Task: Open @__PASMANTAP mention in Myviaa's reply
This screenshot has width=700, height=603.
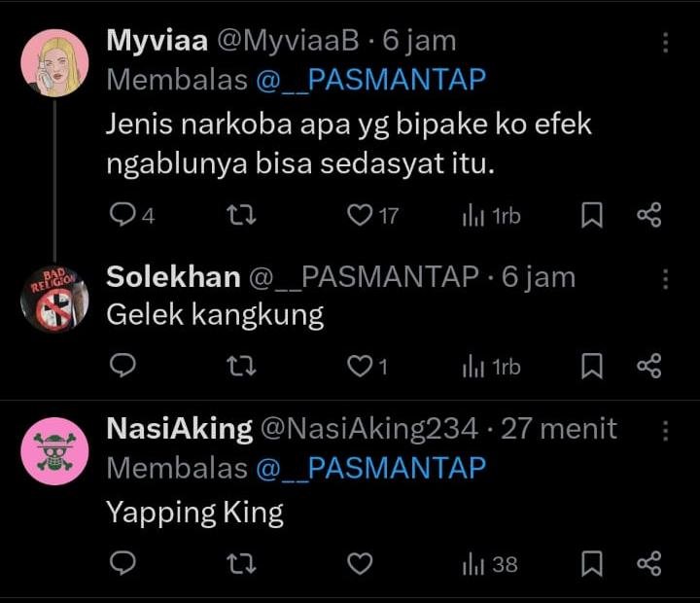Action: [370, 80]
